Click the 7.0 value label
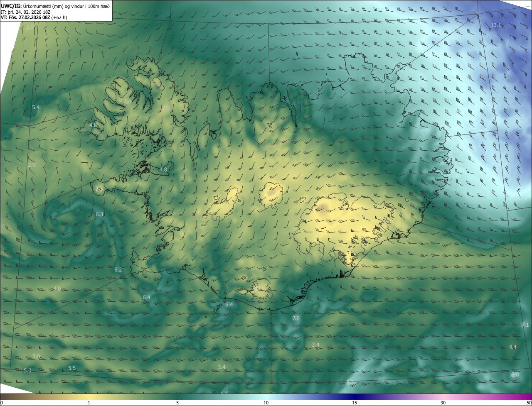The image size is (532, 406). click(296, 318)
